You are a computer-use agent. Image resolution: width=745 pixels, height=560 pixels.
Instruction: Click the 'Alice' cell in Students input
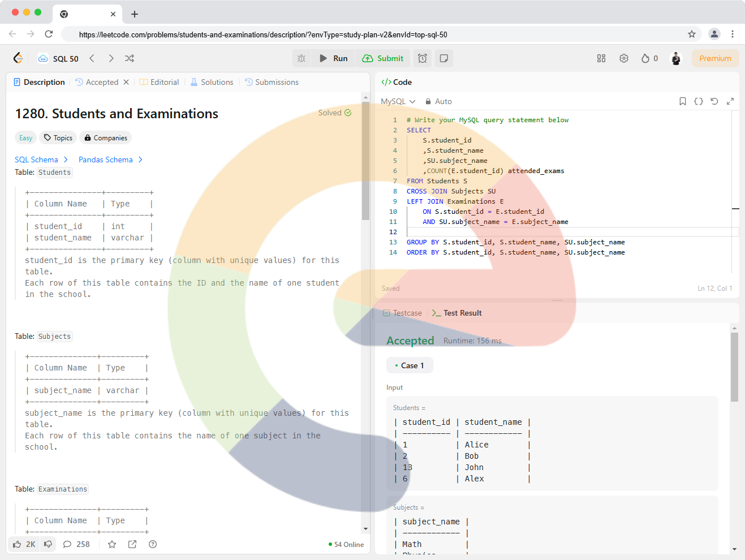click(476, 445)
